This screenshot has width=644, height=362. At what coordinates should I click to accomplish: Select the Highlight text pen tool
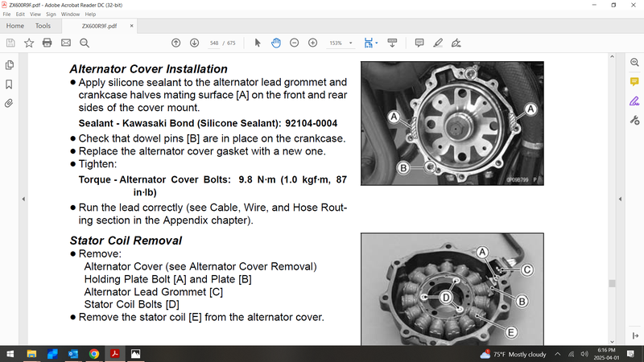click(438, 43)
